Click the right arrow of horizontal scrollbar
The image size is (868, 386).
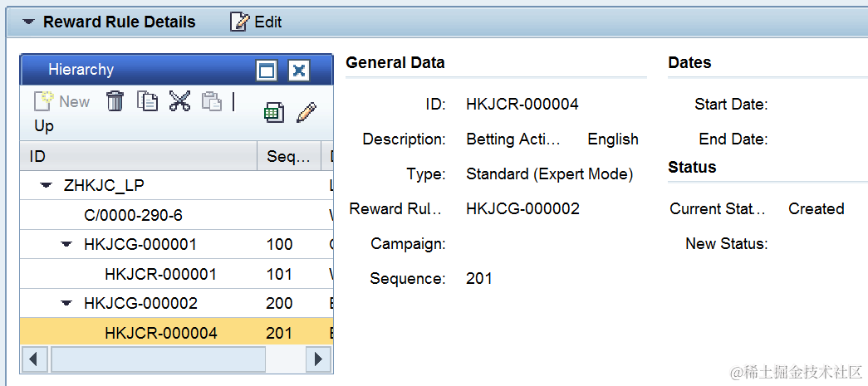pos(318,359)
